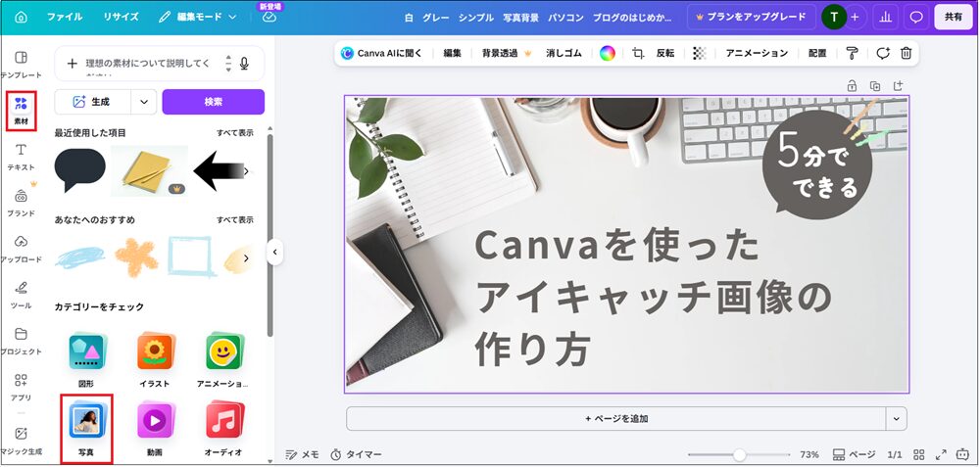
Task: Click the 共有 share button
Action: pyautogui.click(x=954, y=17)
